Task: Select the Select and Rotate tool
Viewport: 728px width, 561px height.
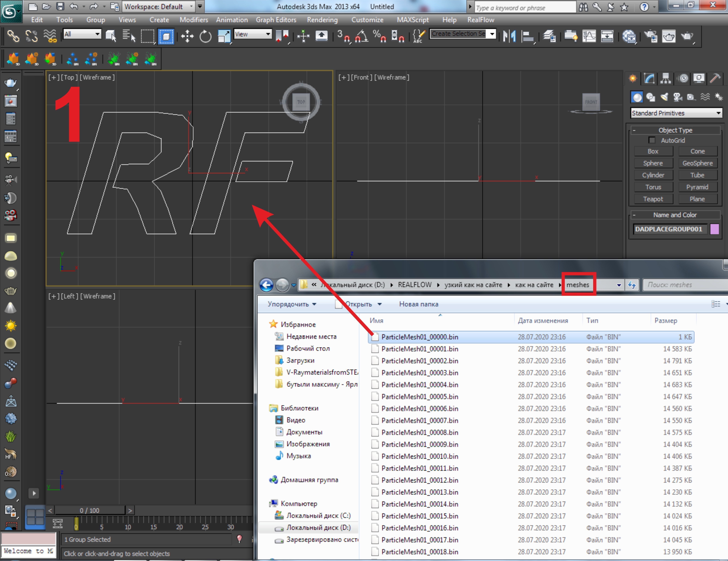Action: (x=205, y=36)
